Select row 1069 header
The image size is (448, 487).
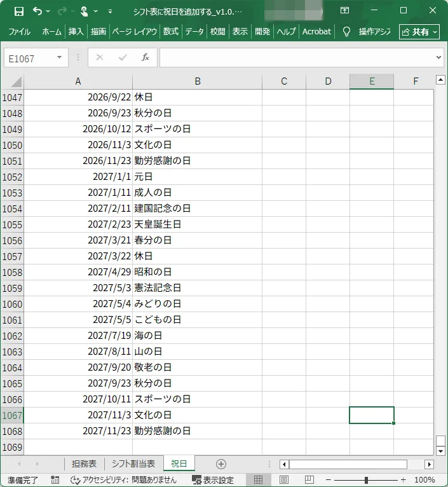point(12,447)
